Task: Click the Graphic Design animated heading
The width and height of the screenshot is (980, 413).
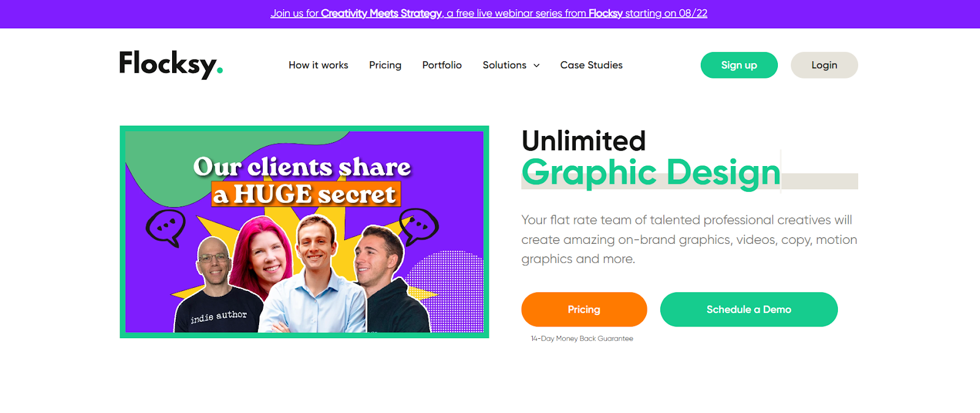Action: tap(651, 172)
